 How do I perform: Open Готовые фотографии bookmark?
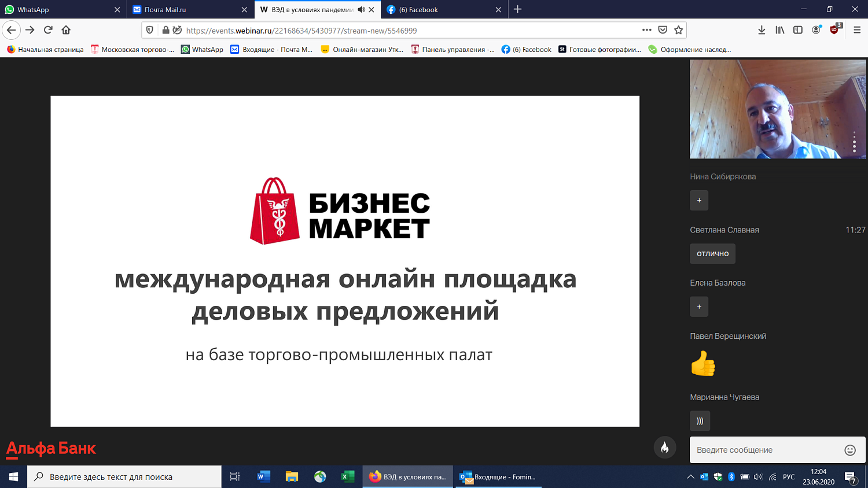(599, 50)
